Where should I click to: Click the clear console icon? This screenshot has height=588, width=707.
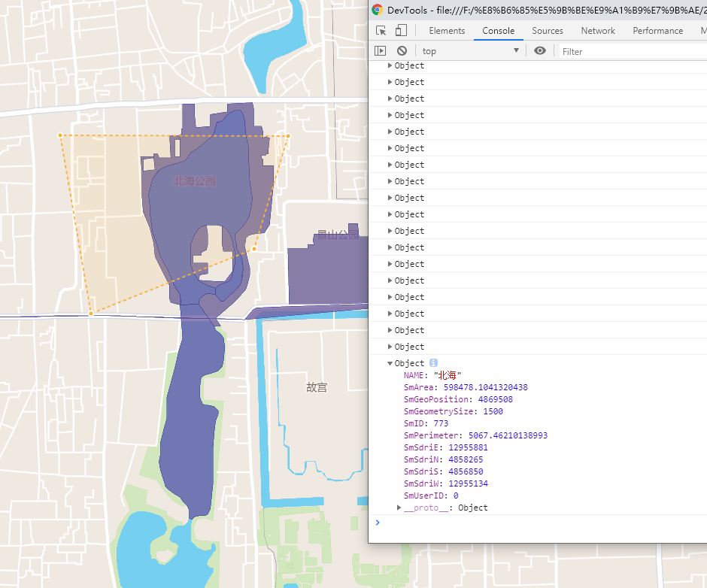pos(402,50)
